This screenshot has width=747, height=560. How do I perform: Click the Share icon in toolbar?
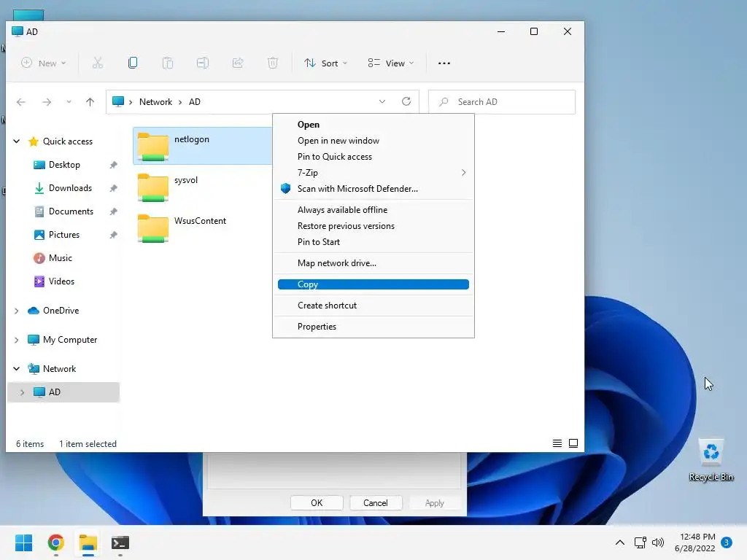coord(238,63)
